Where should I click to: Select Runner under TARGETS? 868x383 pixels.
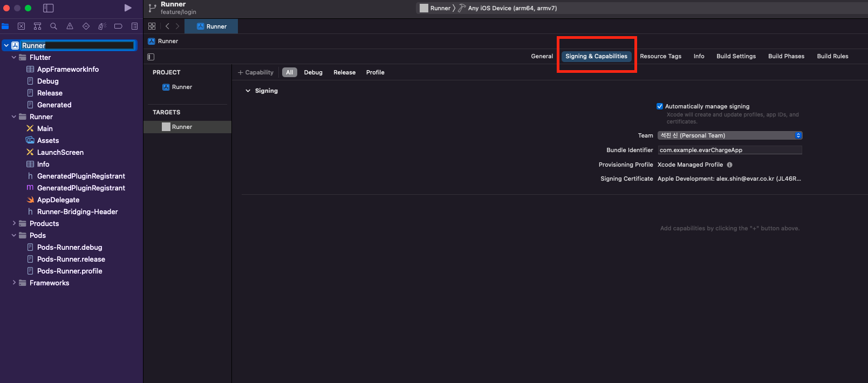click(x=187, y=127)
